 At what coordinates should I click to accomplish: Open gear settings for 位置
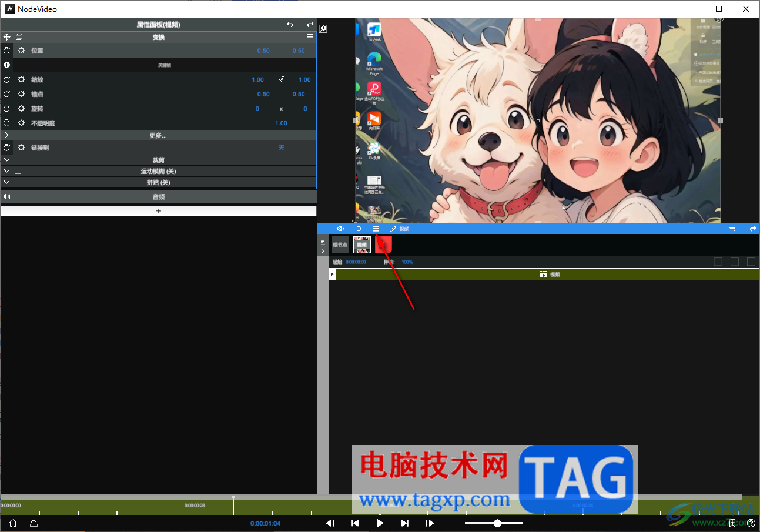click(21, 51)
